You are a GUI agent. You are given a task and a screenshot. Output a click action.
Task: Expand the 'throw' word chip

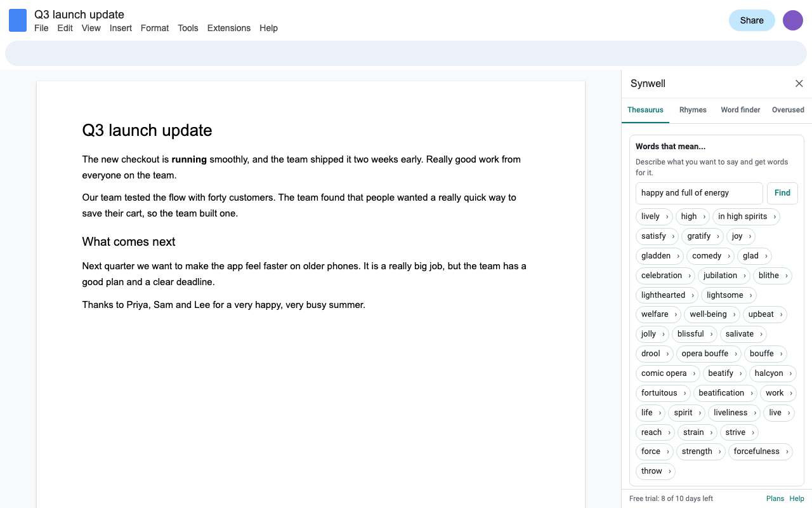pyautogui.click(x=655, y=471)
